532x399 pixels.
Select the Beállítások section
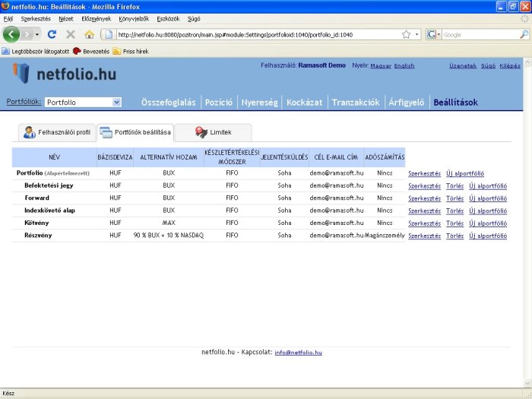[455, 103]
